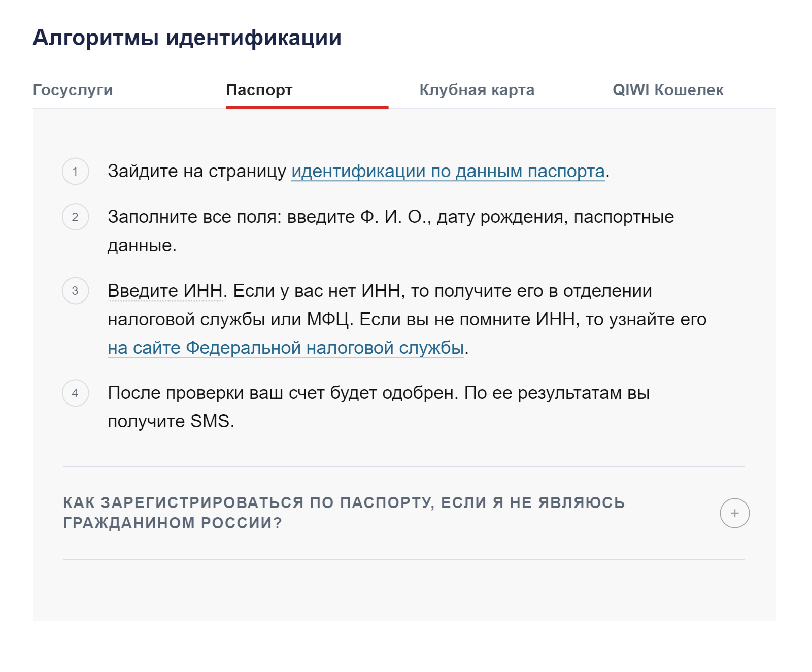
Task: Switch to the Госуслуги tab
Action: [x=73, y=90]
